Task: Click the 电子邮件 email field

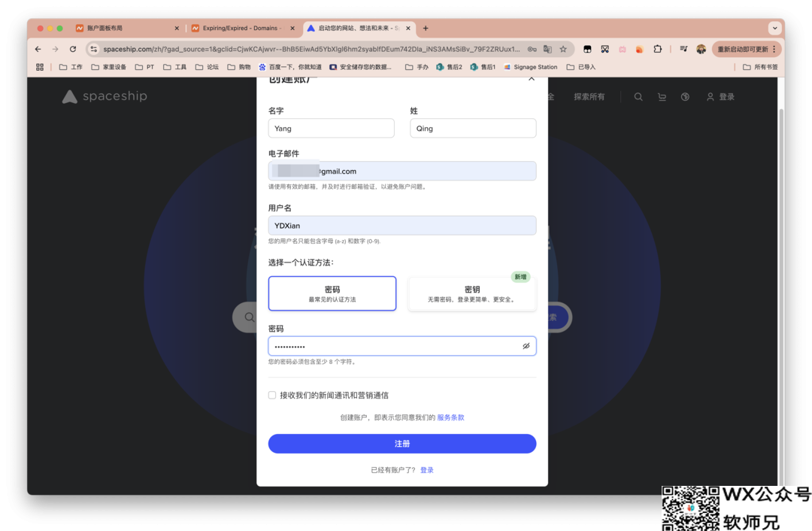Action: [401, 171]
